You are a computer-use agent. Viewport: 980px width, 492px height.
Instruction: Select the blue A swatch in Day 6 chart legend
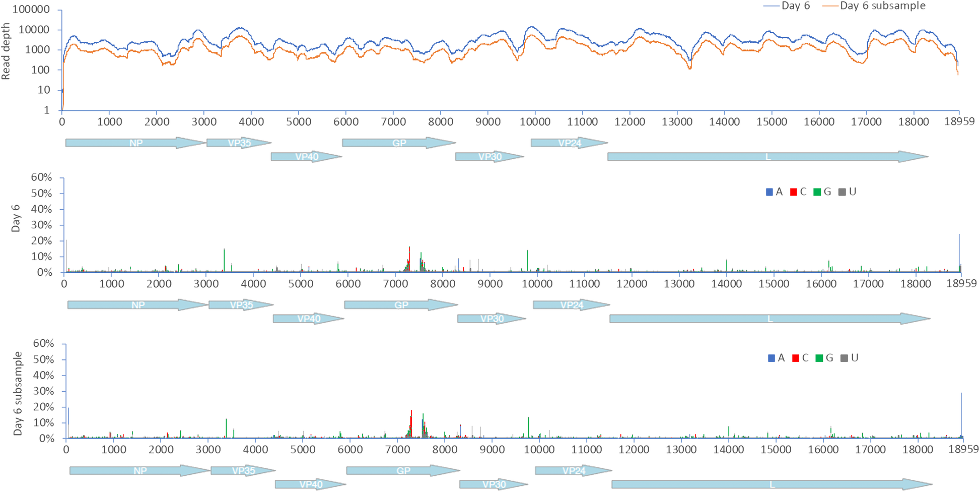[769, 192]
